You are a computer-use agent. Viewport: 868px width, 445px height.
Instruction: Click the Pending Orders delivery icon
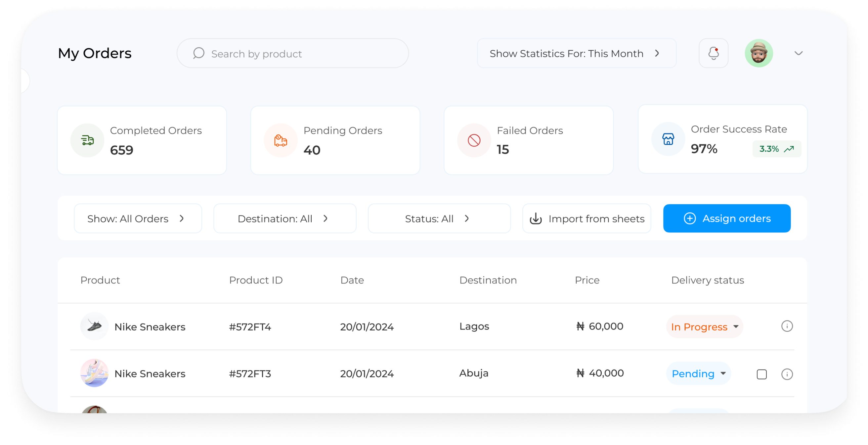[x=281, y=140]
